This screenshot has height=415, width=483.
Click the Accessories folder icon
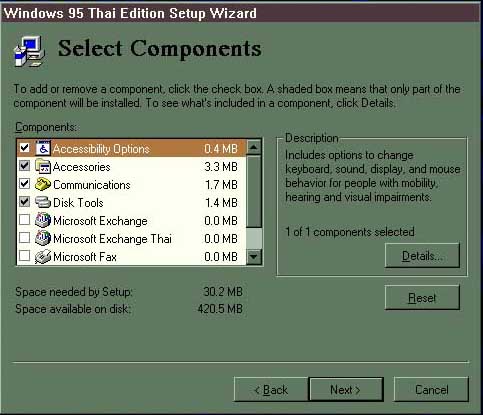tap(43, 166)
